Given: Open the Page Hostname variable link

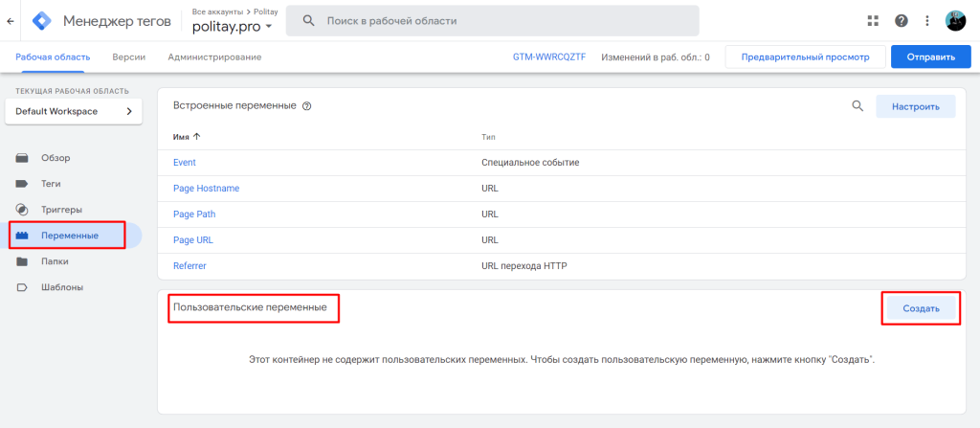Looking at the screenshot, I should click(207, 189).
